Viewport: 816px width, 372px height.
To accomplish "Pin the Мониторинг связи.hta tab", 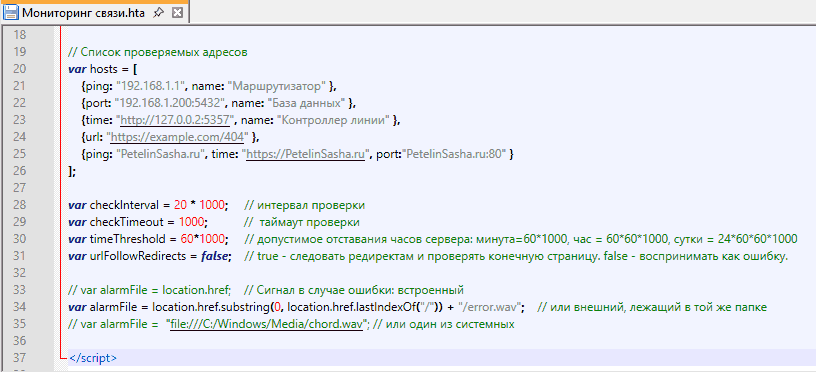I will pos(159,13).
